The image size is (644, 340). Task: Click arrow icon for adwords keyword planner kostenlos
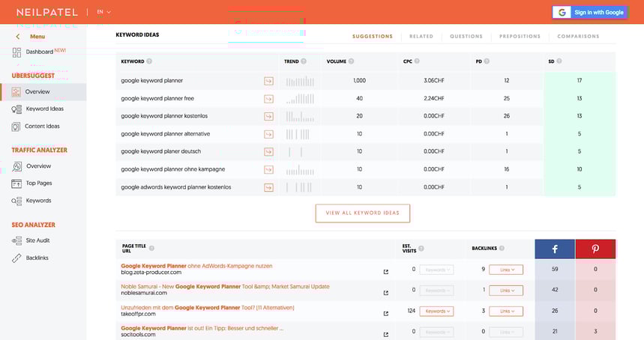[268, 187]
